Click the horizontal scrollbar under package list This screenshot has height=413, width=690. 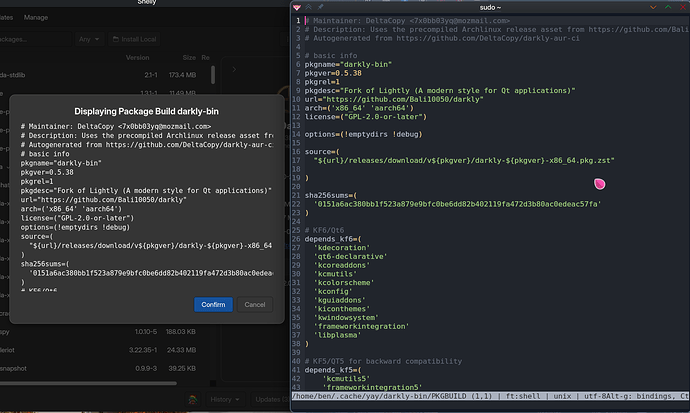pos(88,383)
